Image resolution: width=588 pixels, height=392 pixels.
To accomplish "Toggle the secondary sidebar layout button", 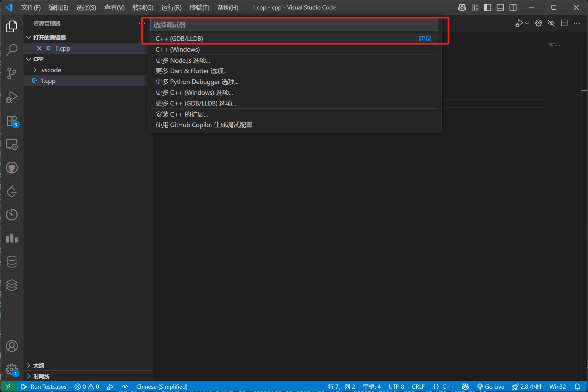I will pos(513,8).
